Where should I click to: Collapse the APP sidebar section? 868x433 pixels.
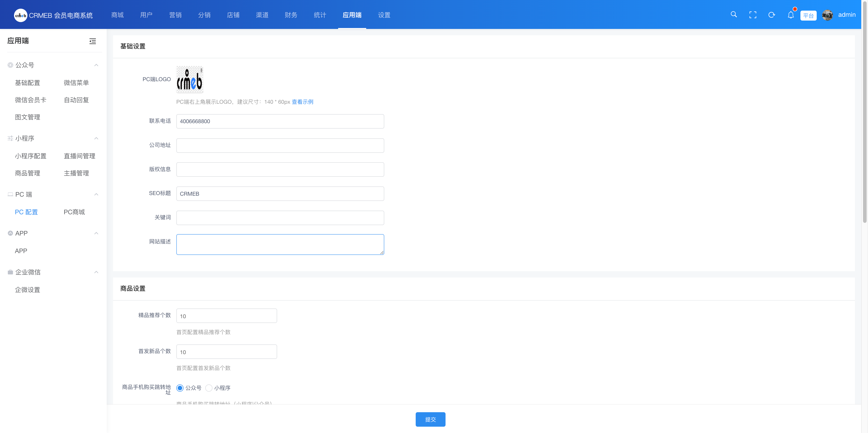[x=96, y=233]
